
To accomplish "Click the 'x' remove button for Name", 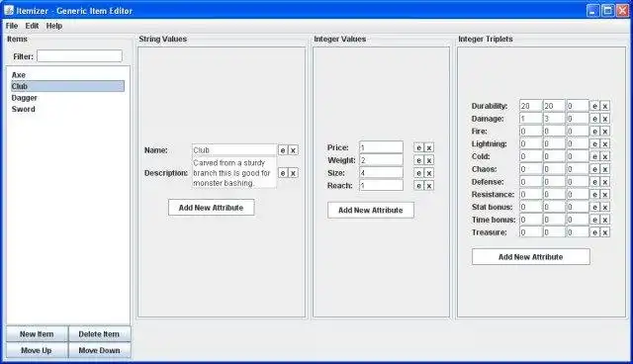I will [x=293, y=150].
